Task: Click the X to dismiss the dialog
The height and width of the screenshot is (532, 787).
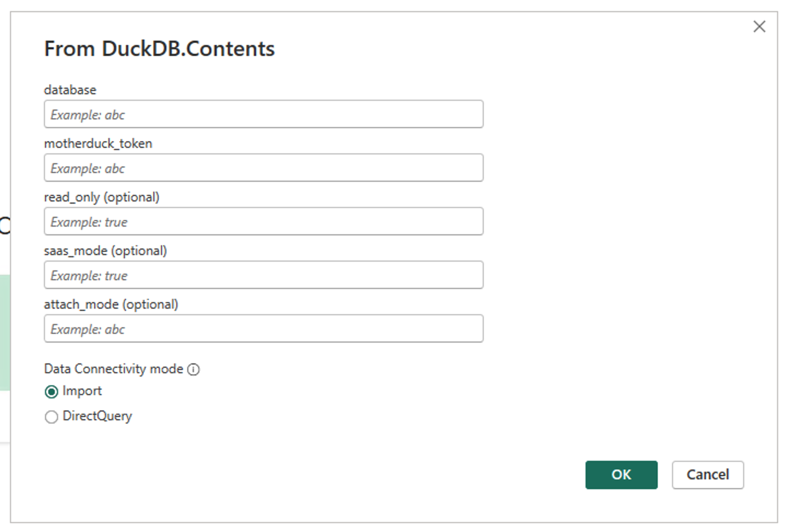Action: pos(760,26)
